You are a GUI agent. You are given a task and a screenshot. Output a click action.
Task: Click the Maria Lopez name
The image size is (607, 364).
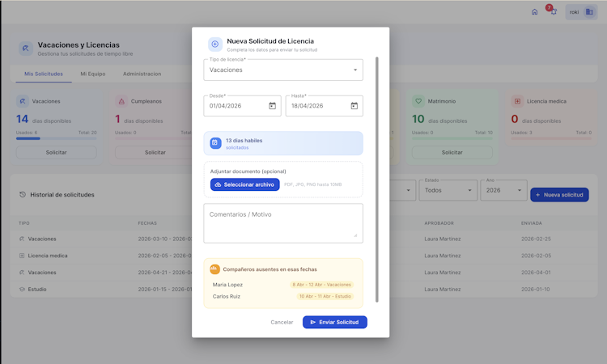227,285
